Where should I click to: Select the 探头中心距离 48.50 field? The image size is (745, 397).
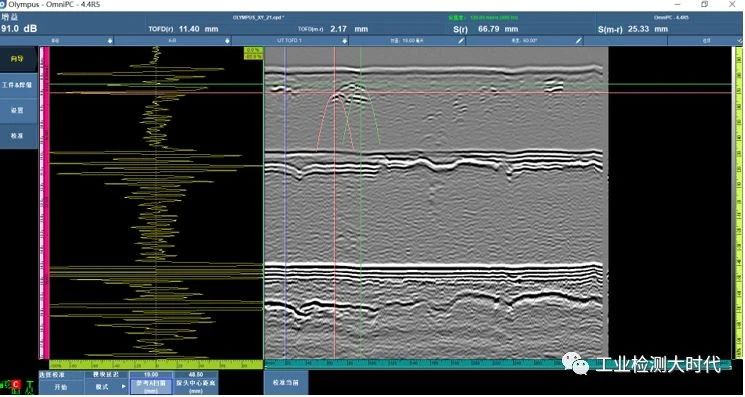pos(196,383)
